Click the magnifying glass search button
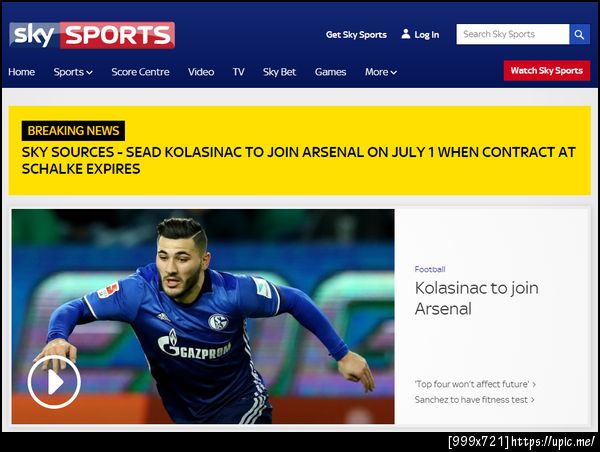600x452 pixels. click(579, 34)
